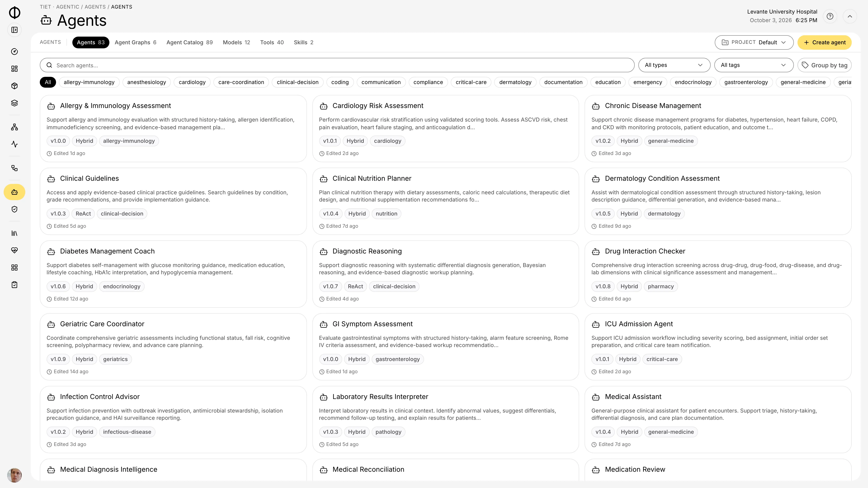Open the AGENTIC breadcrumb link
This screenshot has height=488, width=868.
[68, 7]
